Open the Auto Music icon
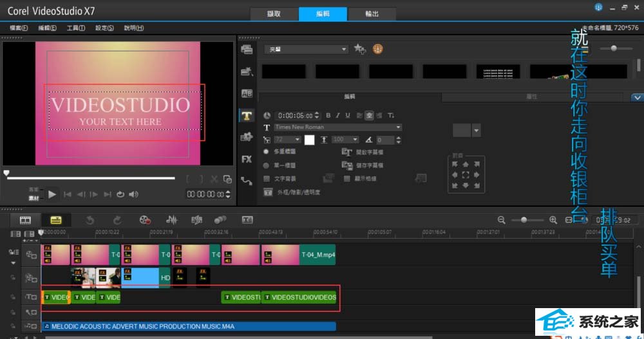This screenshot has height=339, width=644. click(196, 220)
